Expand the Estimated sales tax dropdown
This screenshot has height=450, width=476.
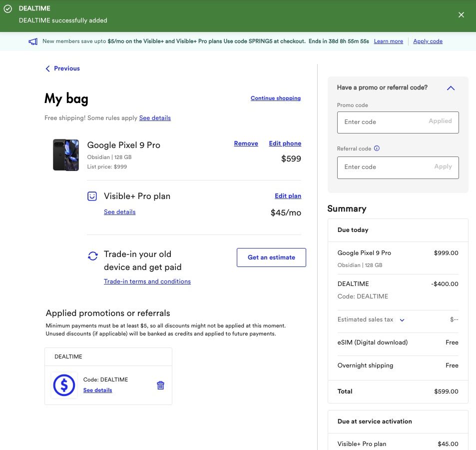pyautogui.click(x=402, y=320)
